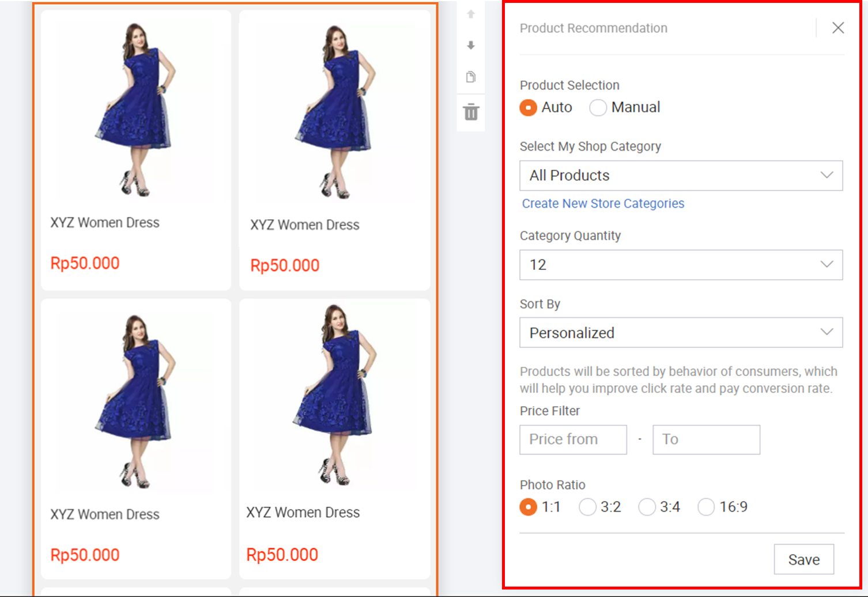Click the sorting description text about consumers' behavior

tap(678, 380)
